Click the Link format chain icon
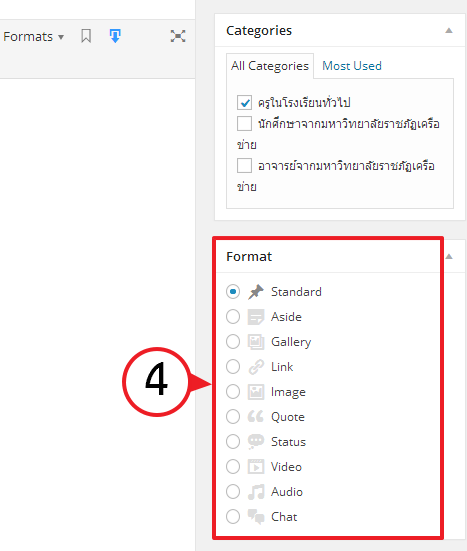The width and height of the screenshot is (467, 551). pyautogui.click(x=256, y=367)
